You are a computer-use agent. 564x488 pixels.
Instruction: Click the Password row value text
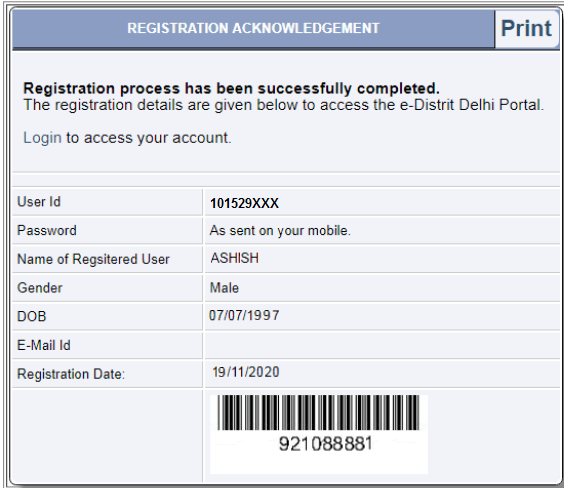coord(280,231)
